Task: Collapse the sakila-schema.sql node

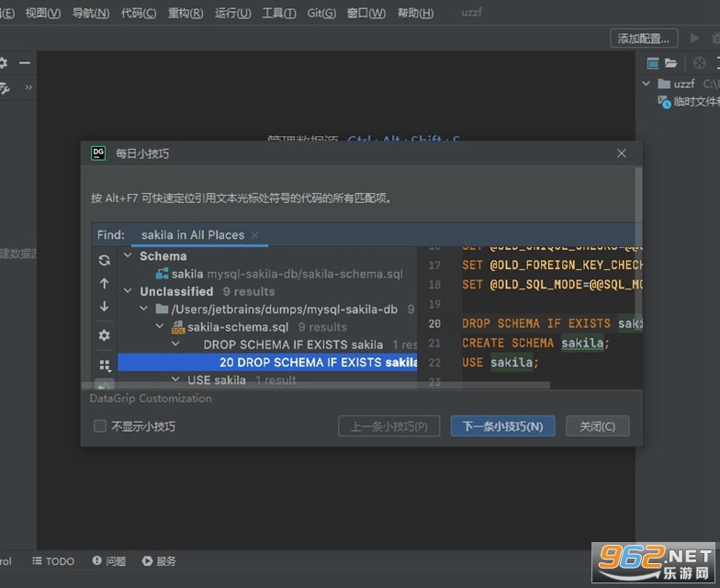Action: pyautogui.click(x=160, y=327)
